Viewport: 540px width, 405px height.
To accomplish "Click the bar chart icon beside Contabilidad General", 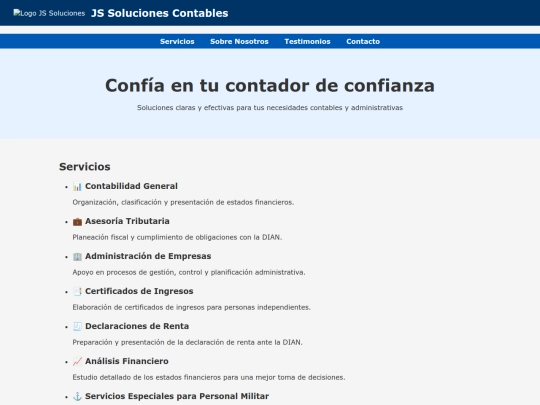I will pyautogui.click(x=77, y=186).
